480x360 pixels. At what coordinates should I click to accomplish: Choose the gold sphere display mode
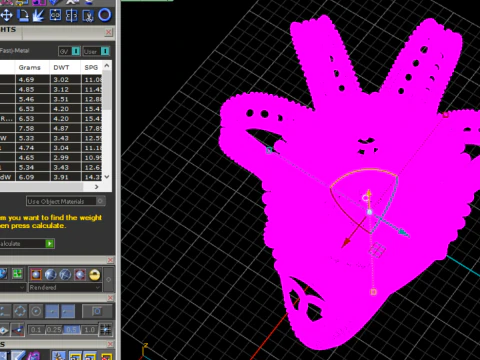point(95,275)
